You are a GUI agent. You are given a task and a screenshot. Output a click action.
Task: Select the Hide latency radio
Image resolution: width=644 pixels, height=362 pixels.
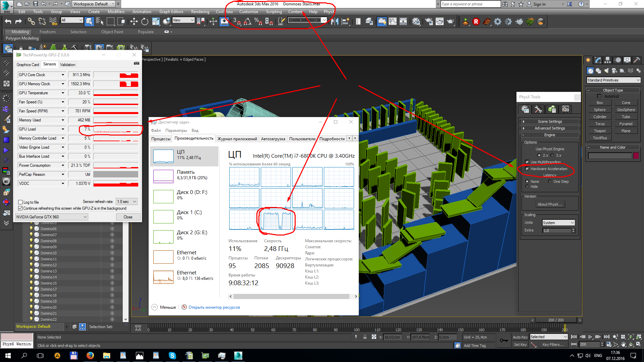click(527, 187)
